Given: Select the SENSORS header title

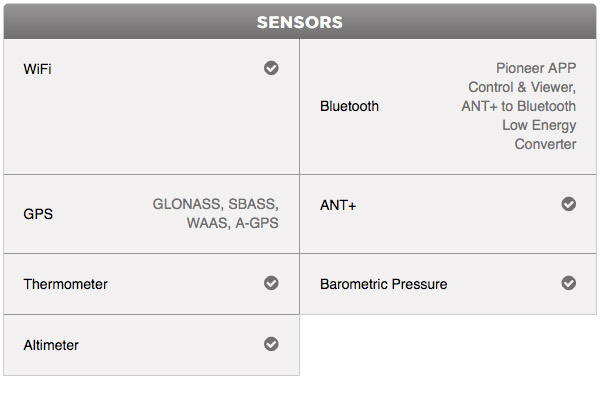Looking at the screenshot, I should click(300, 22).
